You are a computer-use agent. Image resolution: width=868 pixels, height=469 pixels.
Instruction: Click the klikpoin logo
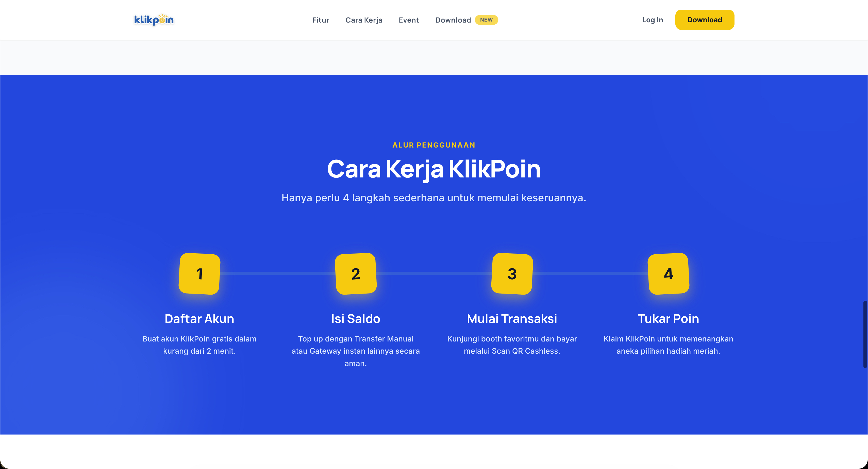tap(154, 20)
